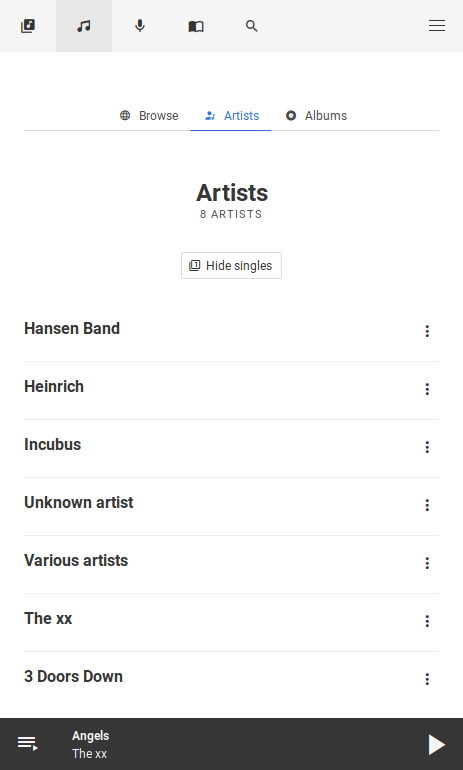Open the audiobooks book icon

click(x=196, y=26)
